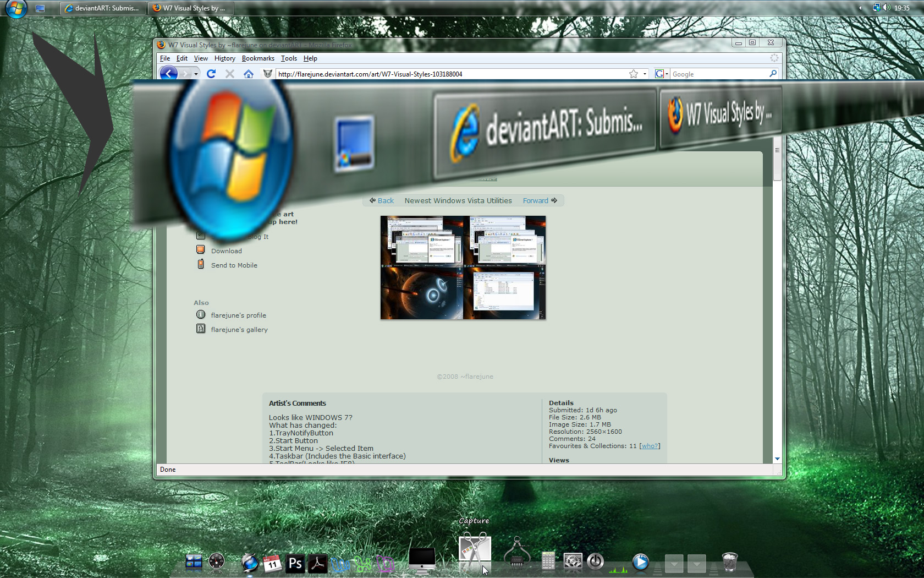Expand hidden tray icons arrow
The width and height of the screenshot is (924, 578).
point(860,8)
